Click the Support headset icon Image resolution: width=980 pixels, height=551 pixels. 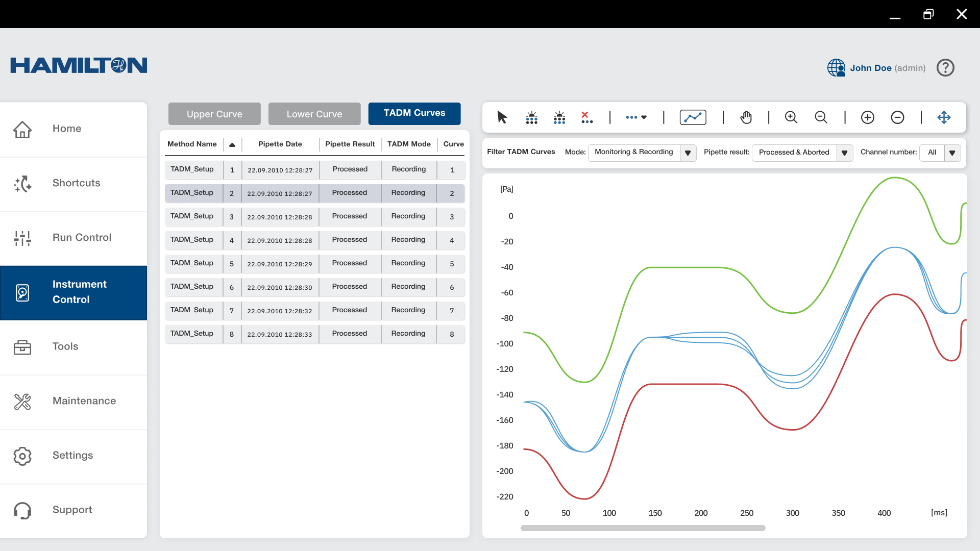(22, 510)
